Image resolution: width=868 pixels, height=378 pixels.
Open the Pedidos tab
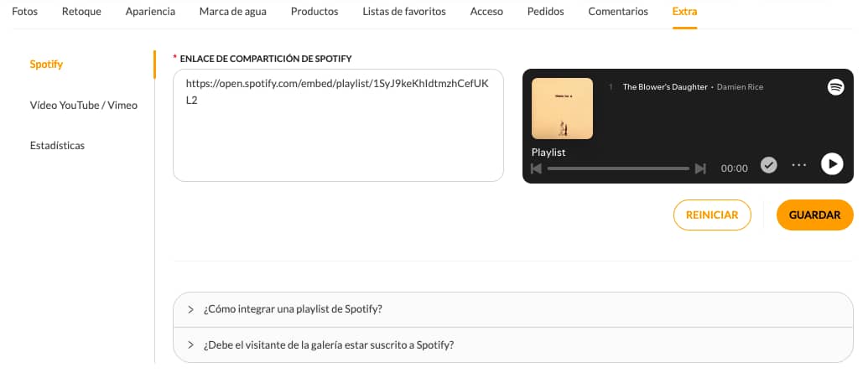point(546,12)
